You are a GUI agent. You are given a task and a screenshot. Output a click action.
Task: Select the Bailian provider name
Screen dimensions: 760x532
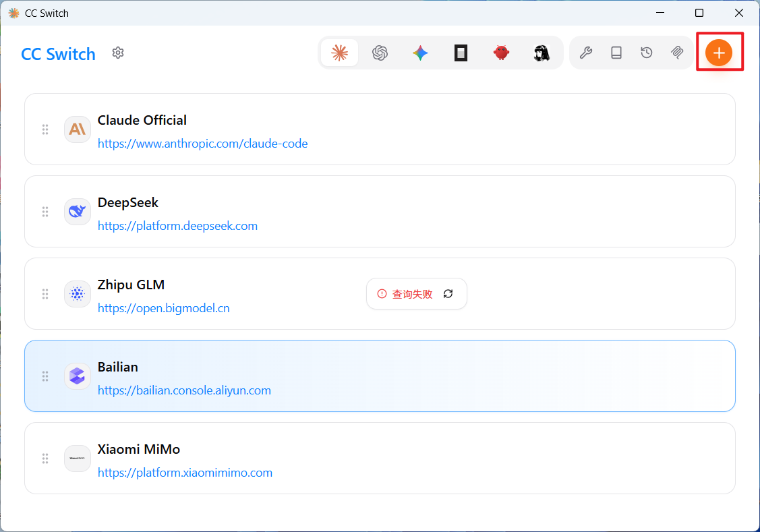118,367
